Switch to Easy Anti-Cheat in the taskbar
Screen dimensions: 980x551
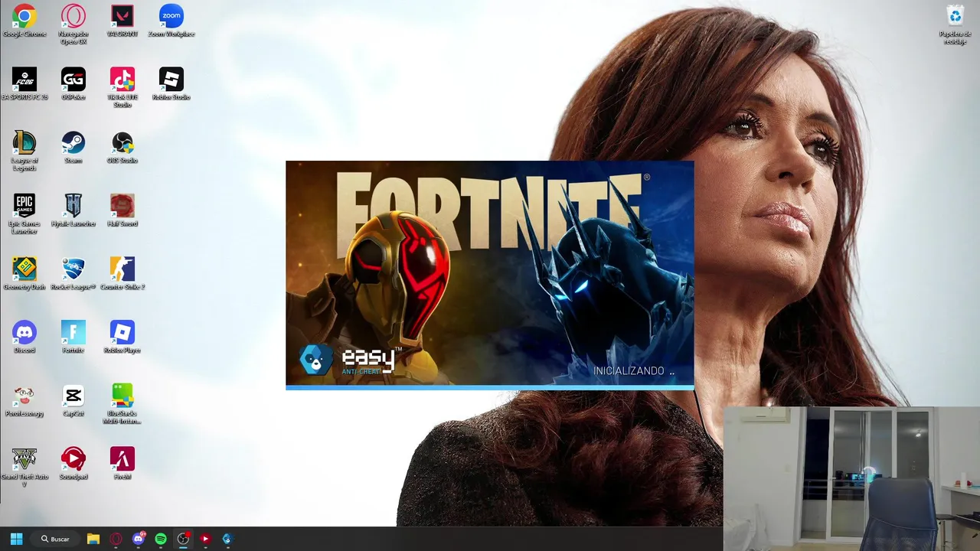[227, 539]
